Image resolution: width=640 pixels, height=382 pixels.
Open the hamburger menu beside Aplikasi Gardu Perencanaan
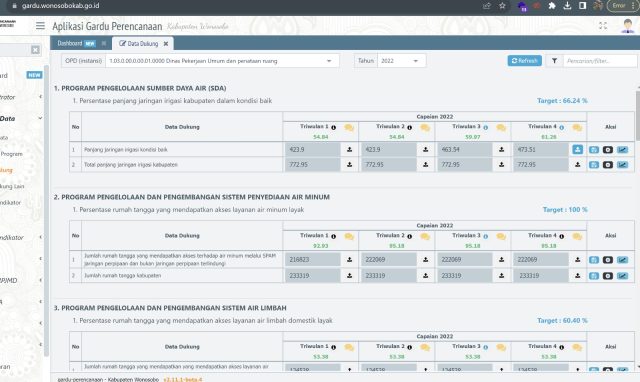(40, 26)
